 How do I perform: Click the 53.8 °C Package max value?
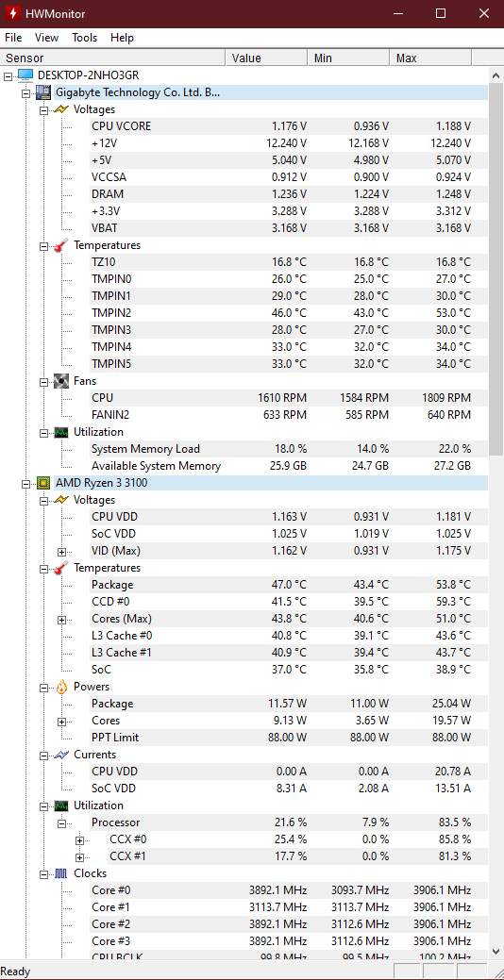point(453,585)
